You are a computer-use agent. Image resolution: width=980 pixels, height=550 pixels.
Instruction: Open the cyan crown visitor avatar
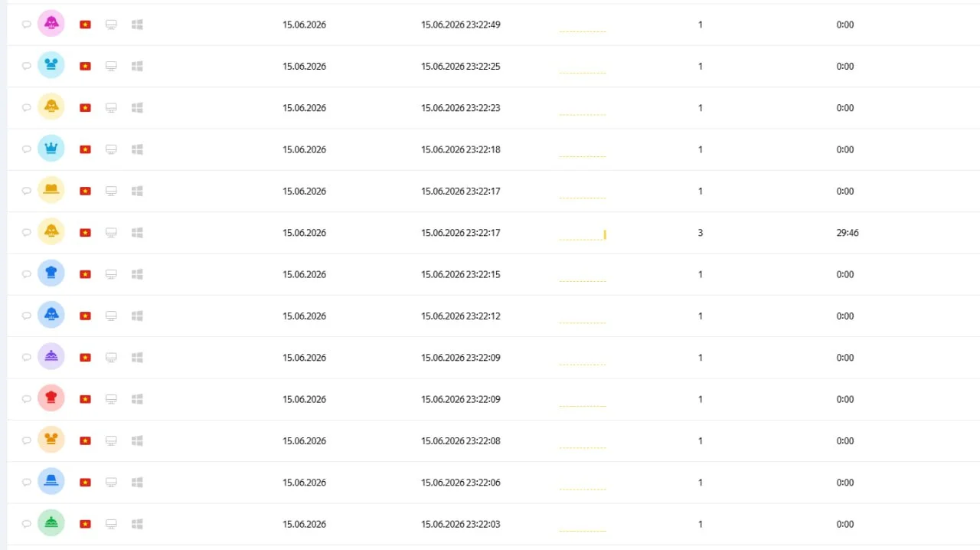tap(51, 149)
